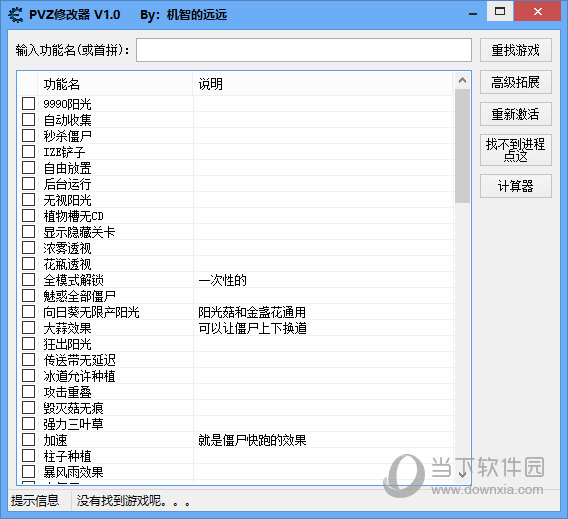Click the list scrollbar up arrow

click(462, 80)
